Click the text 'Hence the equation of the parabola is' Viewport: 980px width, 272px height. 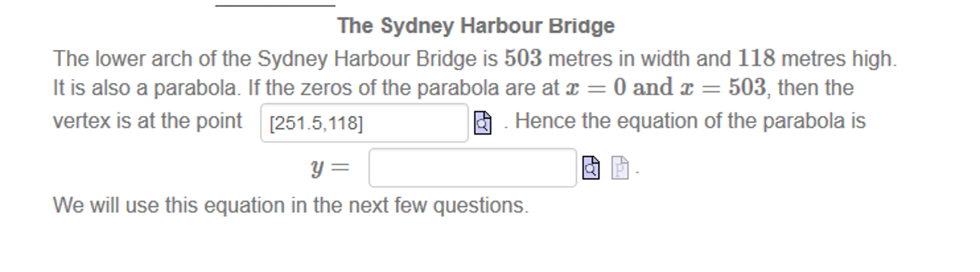[690, 121]
